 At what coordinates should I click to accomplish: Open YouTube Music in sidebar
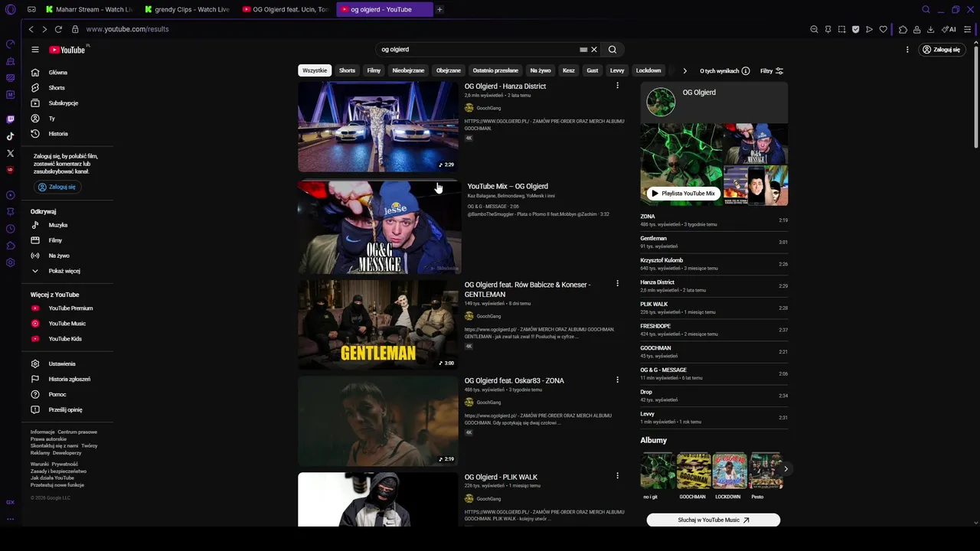[67, 324]
